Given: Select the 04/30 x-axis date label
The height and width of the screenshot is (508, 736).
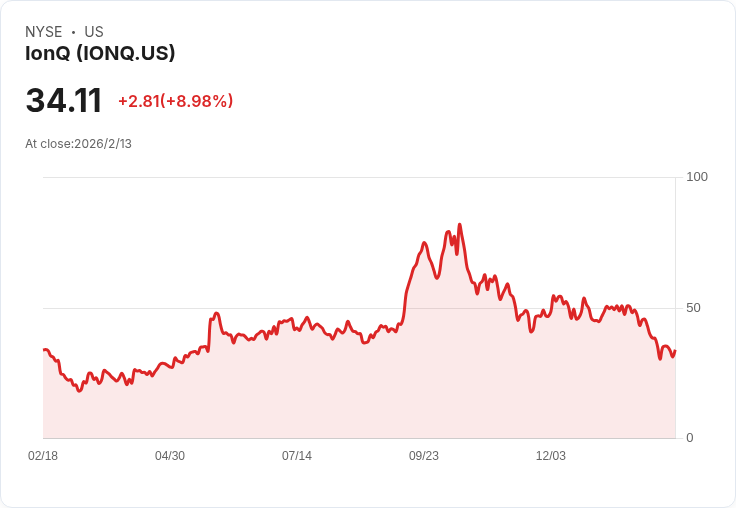Looking at the screenshot, I should point(170,456).
